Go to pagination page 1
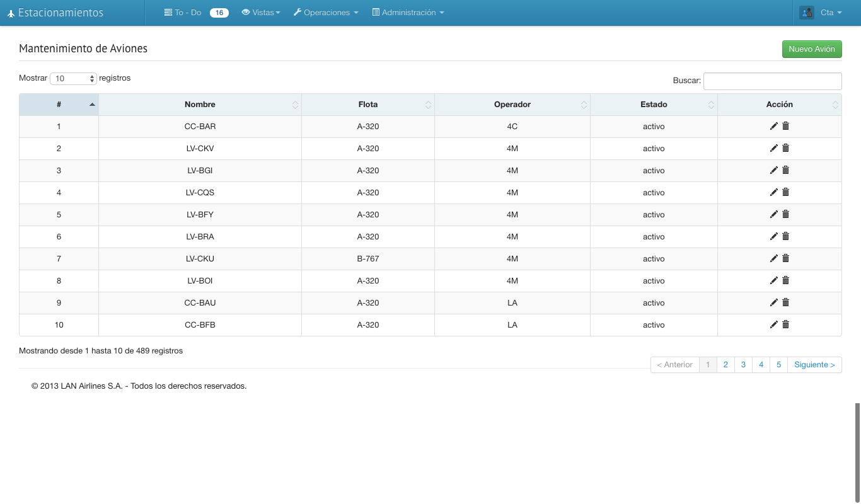 tap(708, 365)
